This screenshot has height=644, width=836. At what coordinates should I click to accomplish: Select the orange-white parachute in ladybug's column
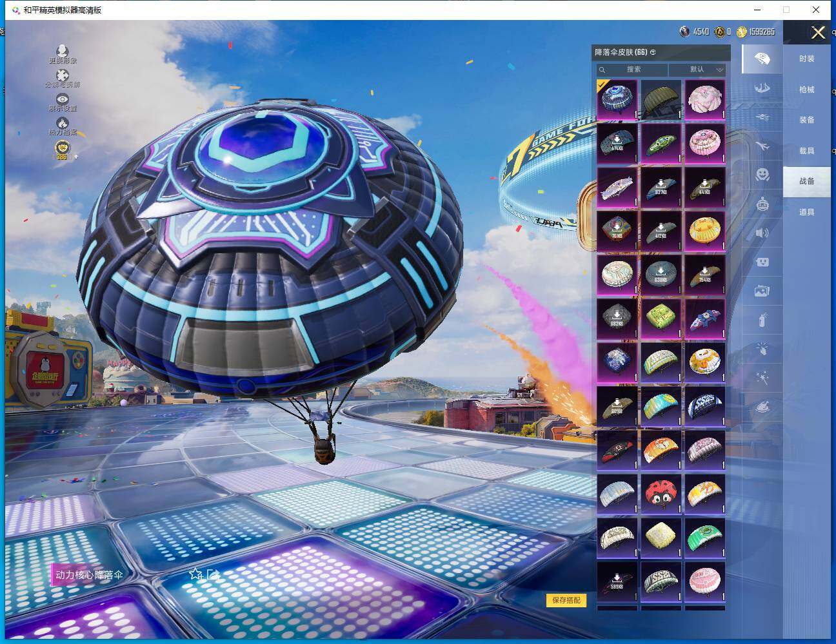(661, 450)
